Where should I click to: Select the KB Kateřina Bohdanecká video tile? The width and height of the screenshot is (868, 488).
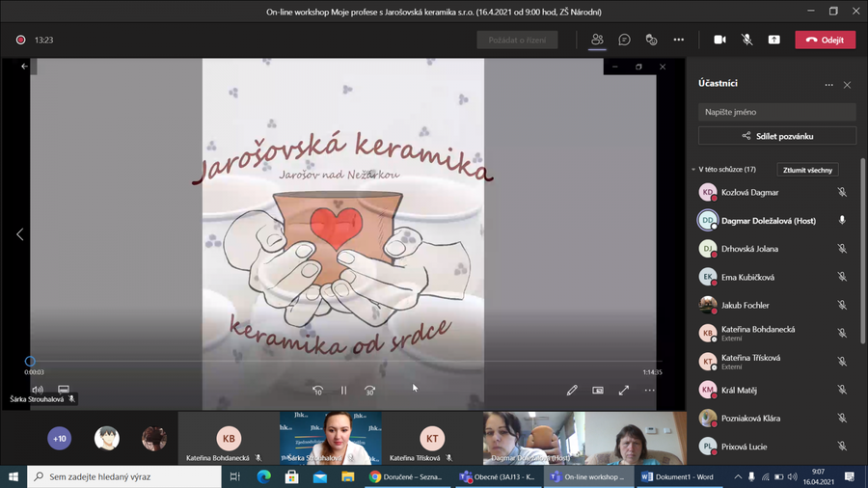click(x=228, y=438)
